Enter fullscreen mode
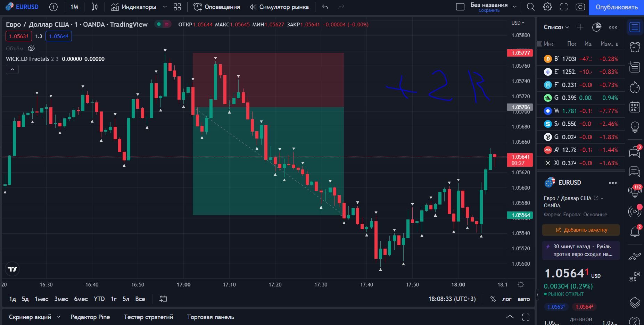This screenshot has width=644, height=325. (564, 7)
